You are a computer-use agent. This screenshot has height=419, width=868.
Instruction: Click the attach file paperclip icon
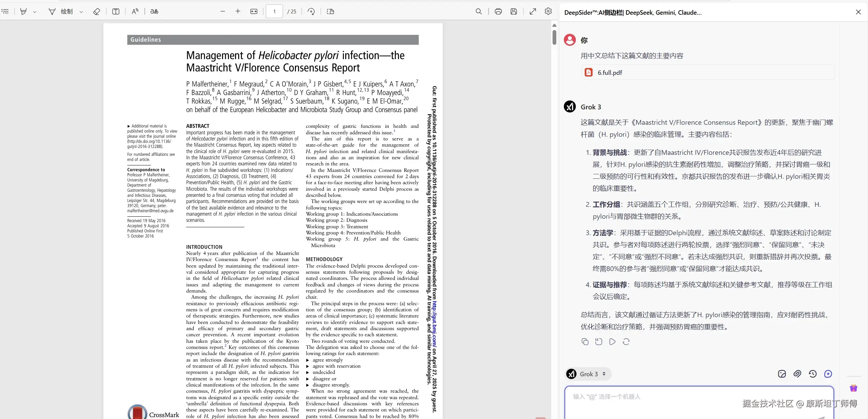(797, 374)
